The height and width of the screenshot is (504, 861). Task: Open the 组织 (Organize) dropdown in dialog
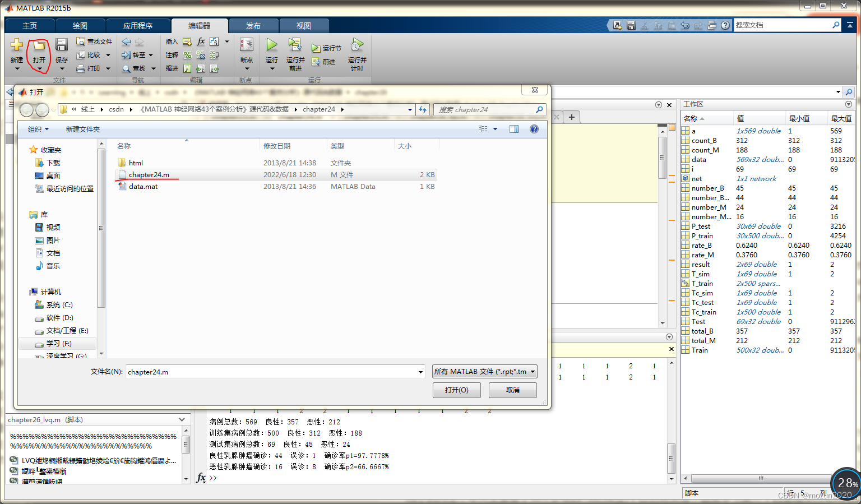point(38,130)
